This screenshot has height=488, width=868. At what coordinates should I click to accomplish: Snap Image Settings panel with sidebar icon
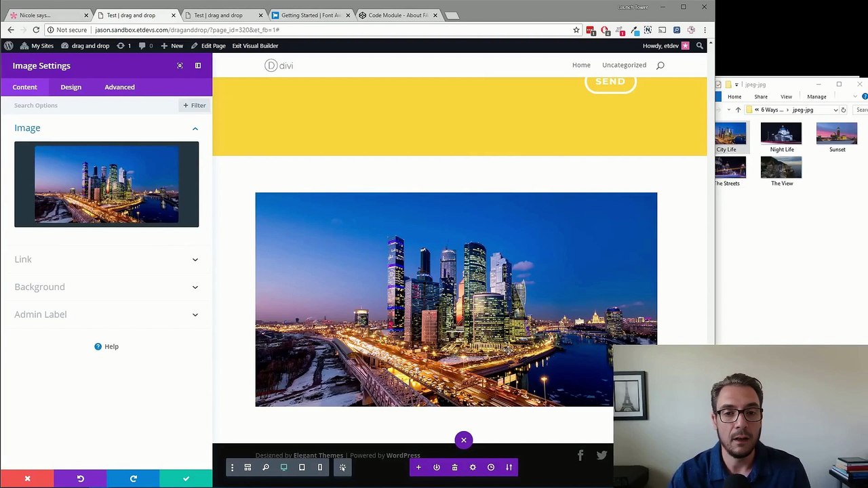click(198, 66)
